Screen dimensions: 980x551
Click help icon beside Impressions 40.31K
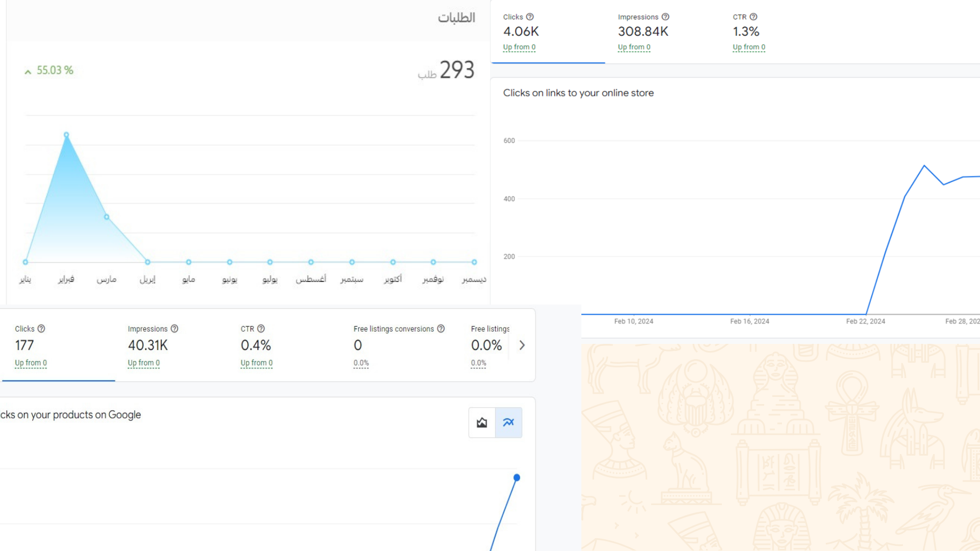175,329
